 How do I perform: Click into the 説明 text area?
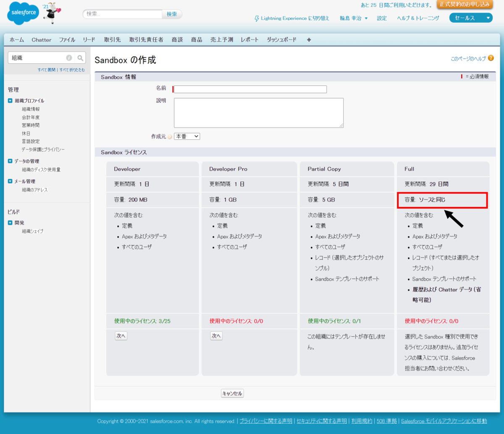259,112
